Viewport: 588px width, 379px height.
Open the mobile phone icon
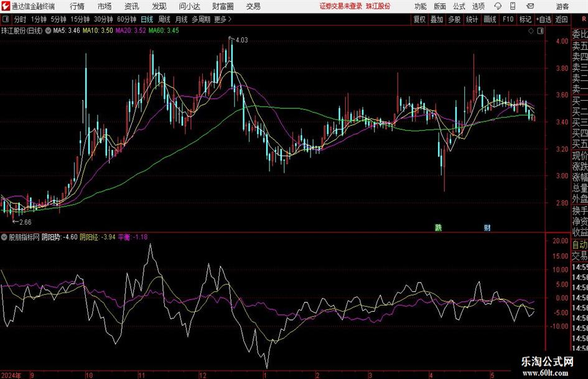[513, 6]
